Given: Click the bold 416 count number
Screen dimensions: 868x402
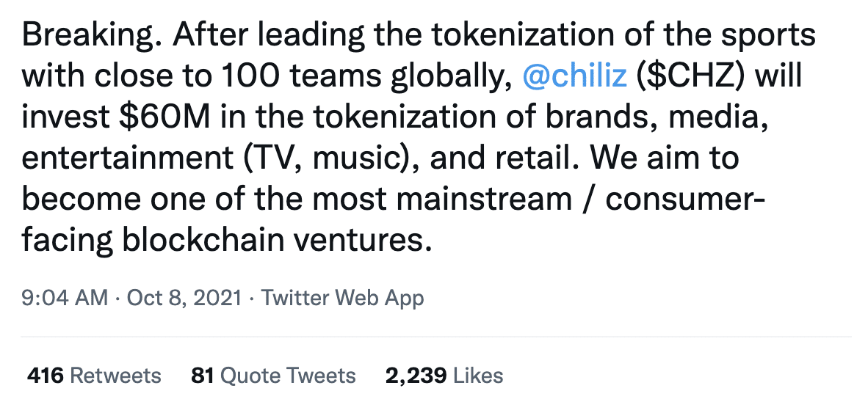Looking at the screenshot, I should pyautogui.click(x=46, y=376).
